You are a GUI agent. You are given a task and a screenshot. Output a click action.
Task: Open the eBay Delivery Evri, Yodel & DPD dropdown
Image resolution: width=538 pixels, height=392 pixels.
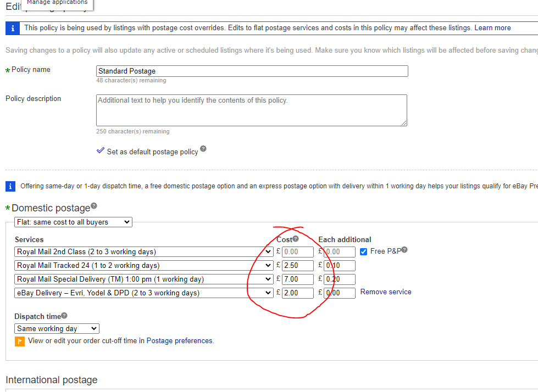coord(144,293)
